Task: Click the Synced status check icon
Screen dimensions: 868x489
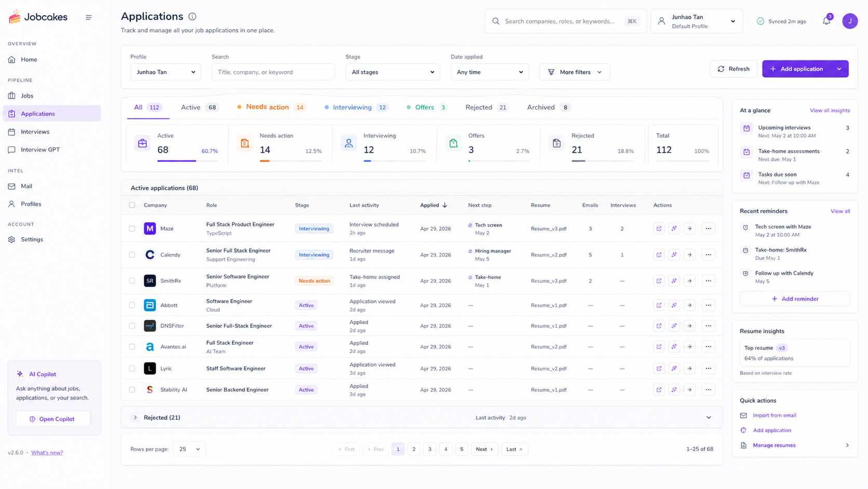Action: coord(761,21)
